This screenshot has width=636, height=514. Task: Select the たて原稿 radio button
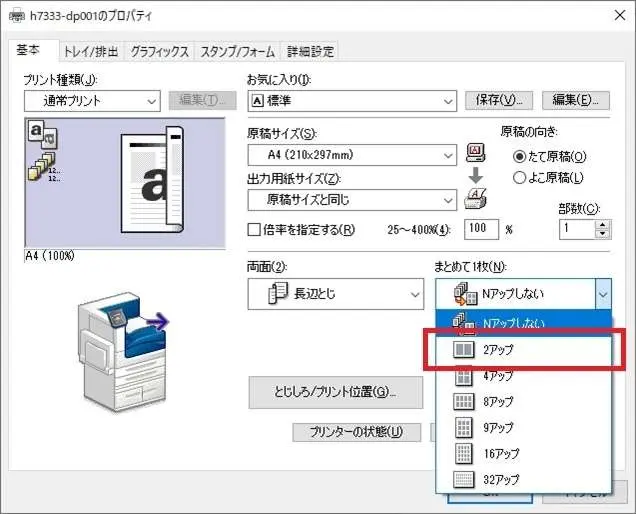tap(518, 157)
